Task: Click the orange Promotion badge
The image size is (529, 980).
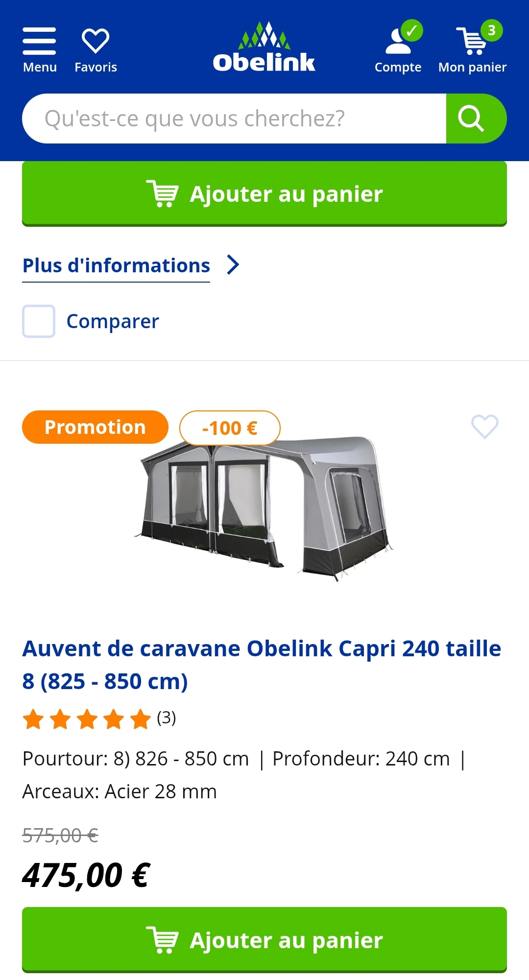Action: point(95,427)
